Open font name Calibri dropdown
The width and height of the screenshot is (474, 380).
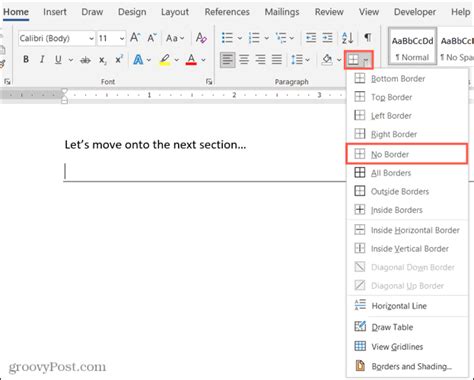point(91,38)
